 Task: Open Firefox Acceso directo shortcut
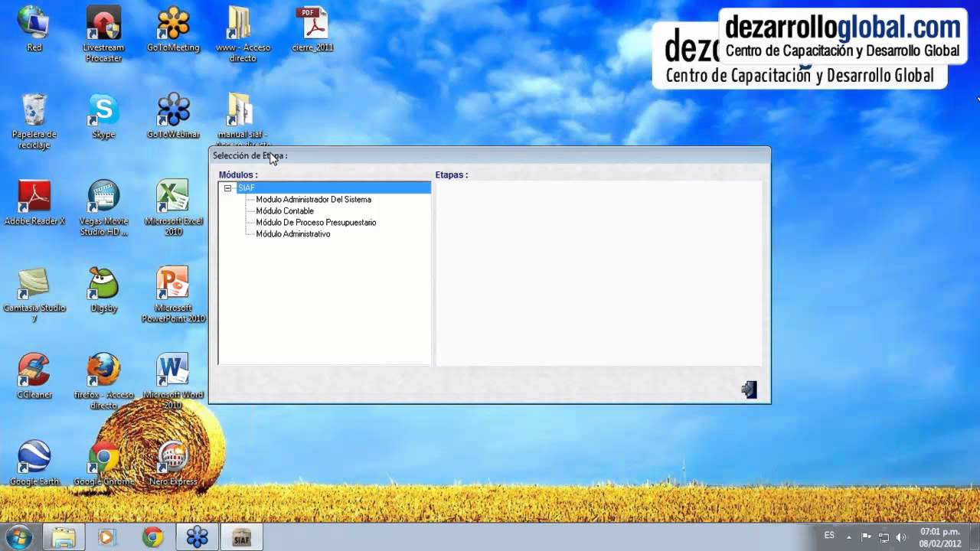point(103,381)
